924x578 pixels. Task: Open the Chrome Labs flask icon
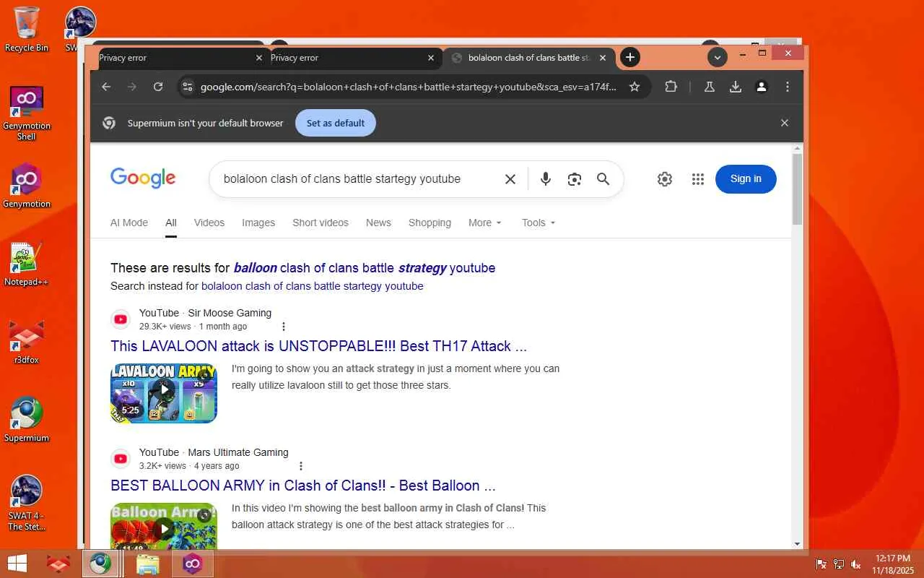(710, 87)
